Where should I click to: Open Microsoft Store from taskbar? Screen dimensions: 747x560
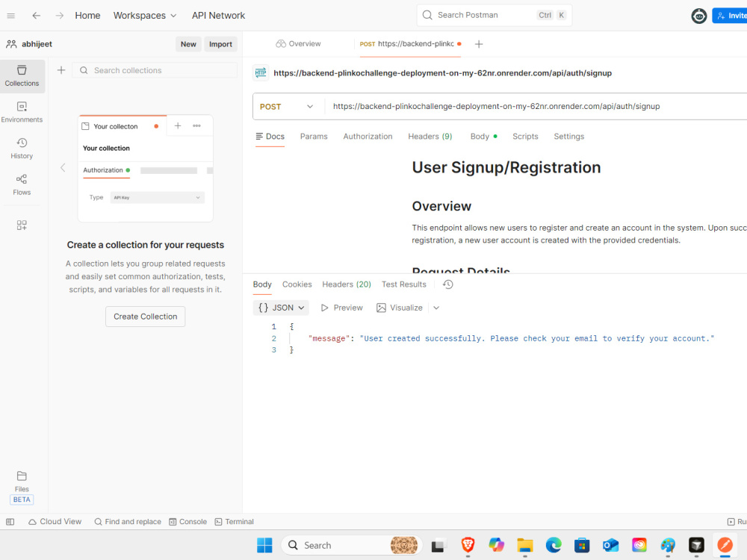[582, 545]
